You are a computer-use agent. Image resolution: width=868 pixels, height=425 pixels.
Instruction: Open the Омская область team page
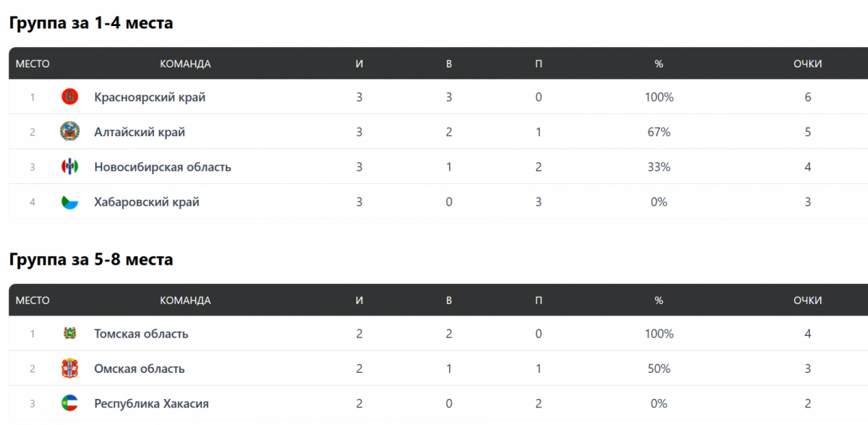coord(140,369)
